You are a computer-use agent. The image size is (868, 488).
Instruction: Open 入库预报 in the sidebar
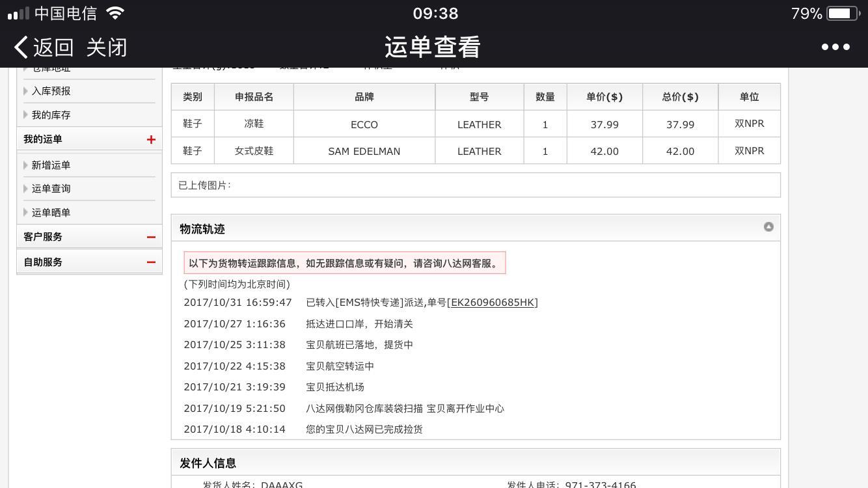51,91
